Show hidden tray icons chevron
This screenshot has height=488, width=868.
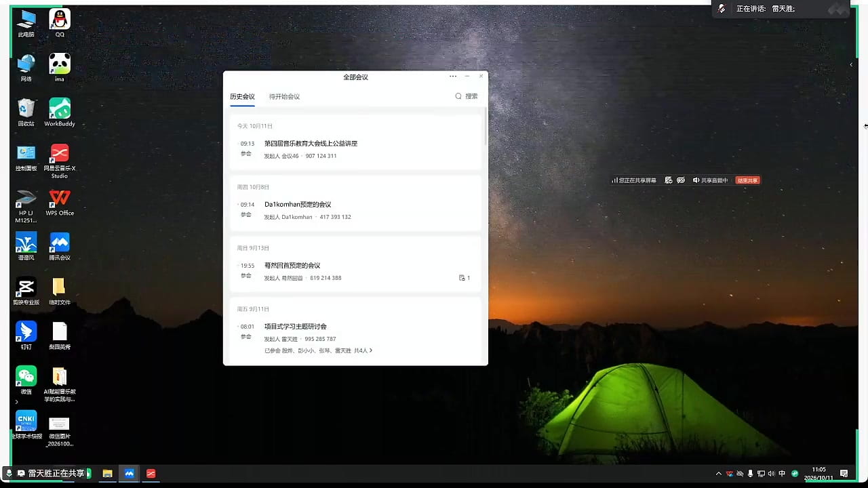coord(719,473)
